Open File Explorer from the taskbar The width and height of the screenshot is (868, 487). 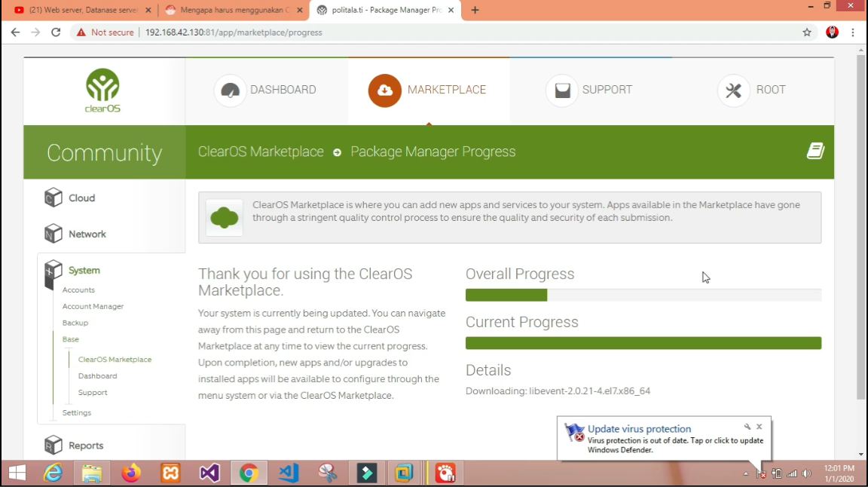pos(92,473)
